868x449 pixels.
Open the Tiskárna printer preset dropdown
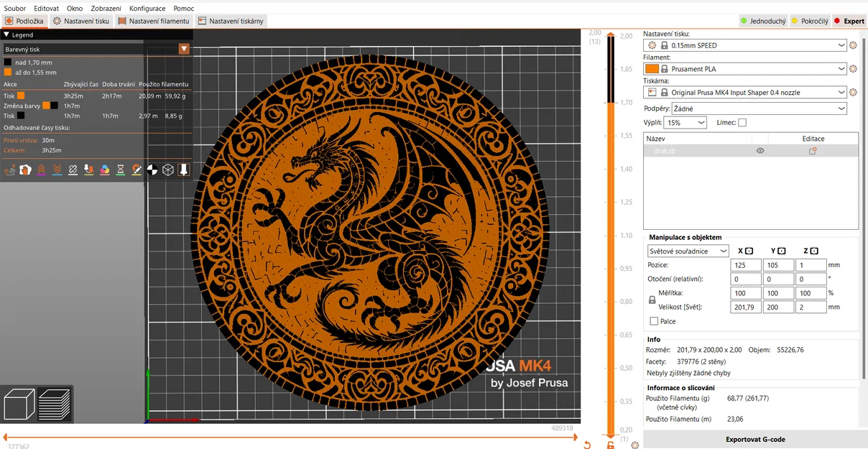tap(745, 93)
